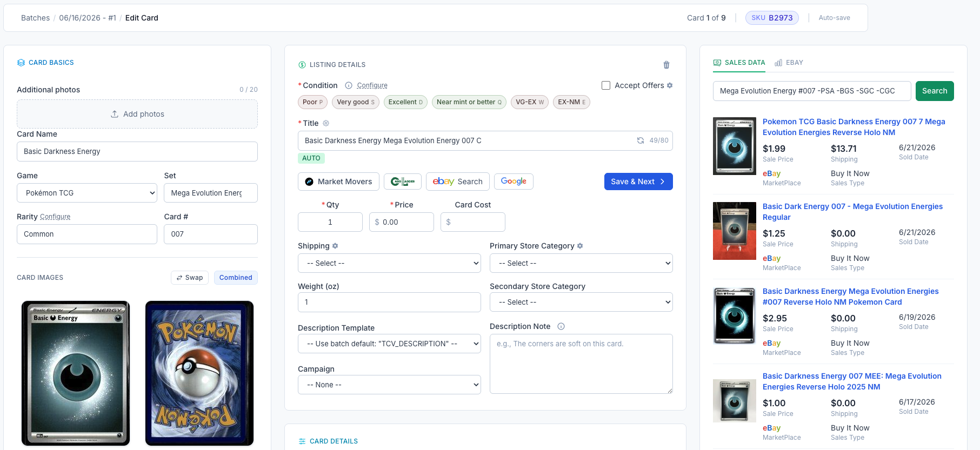Open Primary Store Category settings gear
This screenshot has width=980, height=450.
(x=580, y=246)
